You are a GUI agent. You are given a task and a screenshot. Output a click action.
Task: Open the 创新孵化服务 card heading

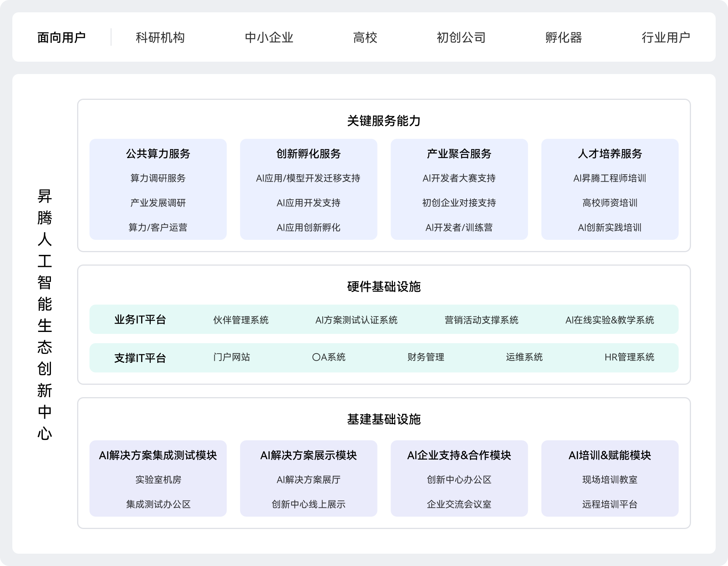point(308,153)
